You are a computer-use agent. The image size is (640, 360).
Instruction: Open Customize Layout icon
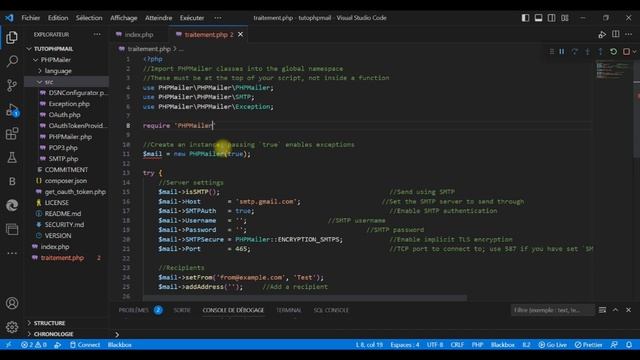[x=564, y=18]
